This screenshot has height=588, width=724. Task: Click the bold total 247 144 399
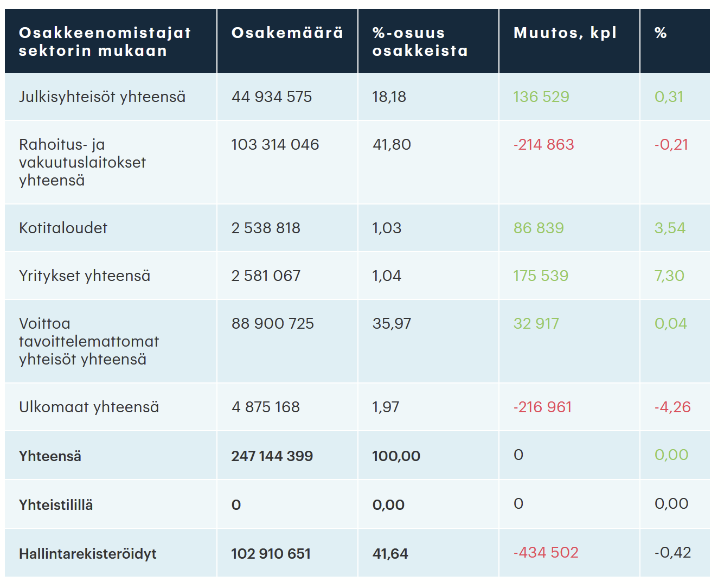pyautogui.click(x=272, y=456)
